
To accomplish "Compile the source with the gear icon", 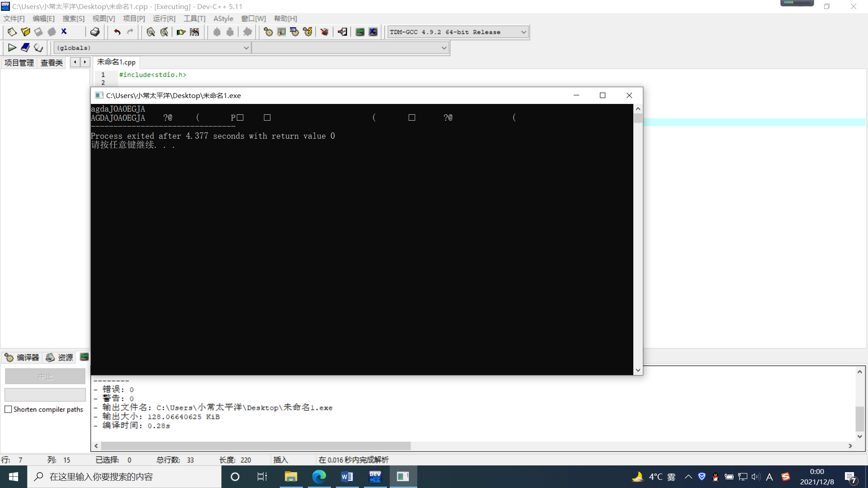I will pyautogui.click(x=268, y=32).
